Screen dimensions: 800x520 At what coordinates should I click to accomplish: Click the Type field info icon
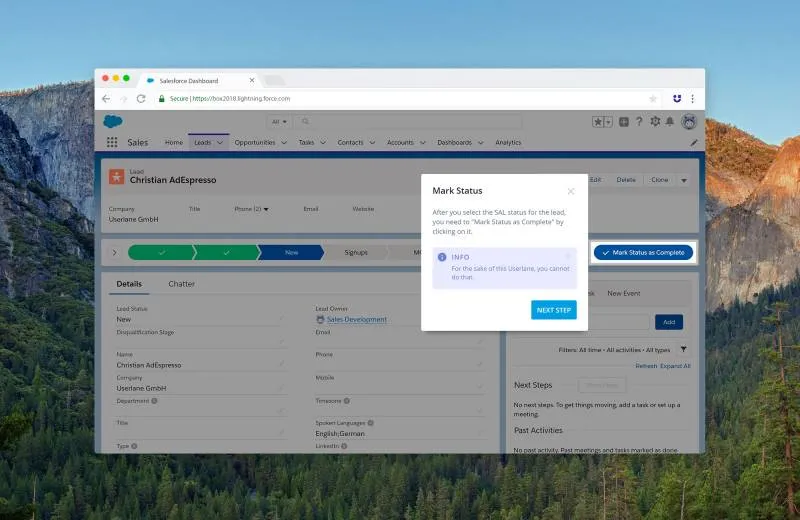pos(134,446)
